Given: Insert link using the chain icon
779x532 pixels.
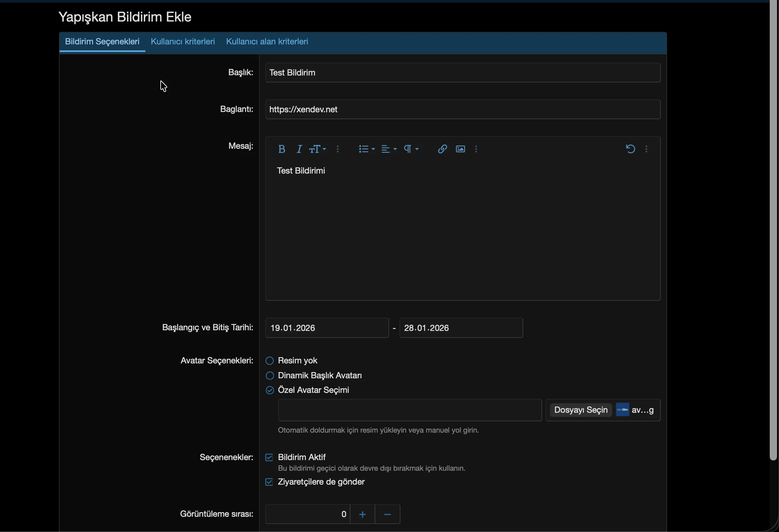Looking at the screenshot, I should 442,149.
